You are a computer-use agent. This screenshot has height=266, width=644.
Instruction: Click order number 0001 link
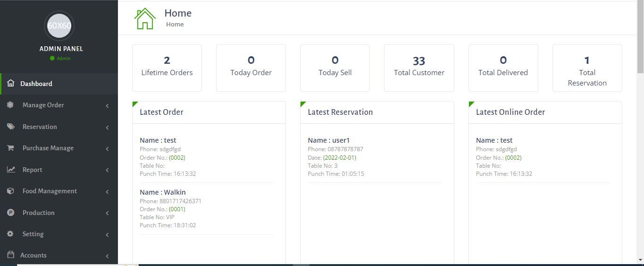point(177,209)
